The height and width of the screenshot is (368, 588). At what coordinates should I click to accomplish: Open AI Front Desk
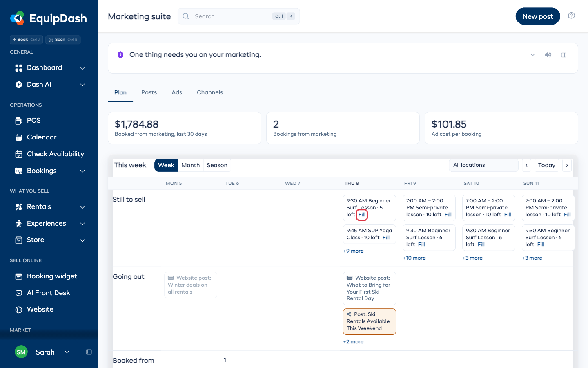[49, 293]
